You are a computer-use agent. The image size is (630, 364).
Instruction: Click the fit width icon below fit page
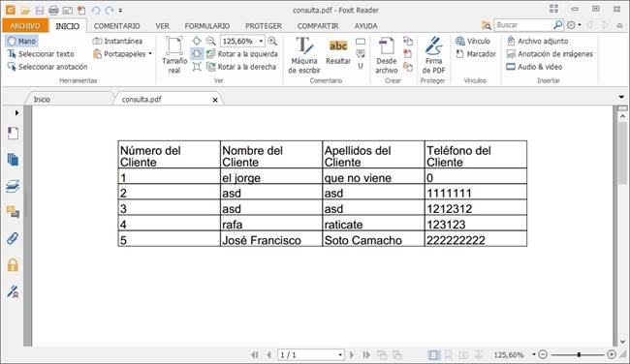click(197, 54)
